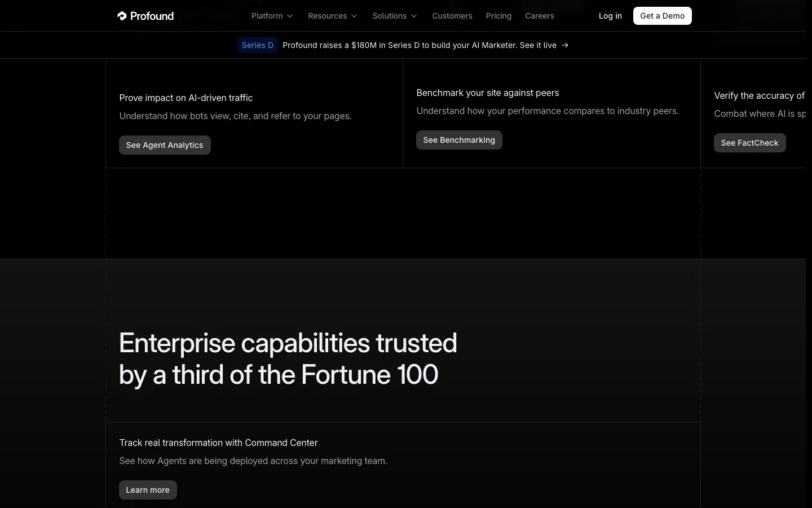Open the Platform dropdown menu
The height and width of the screenshot is (508, 812).
click(x=272, y=16)
